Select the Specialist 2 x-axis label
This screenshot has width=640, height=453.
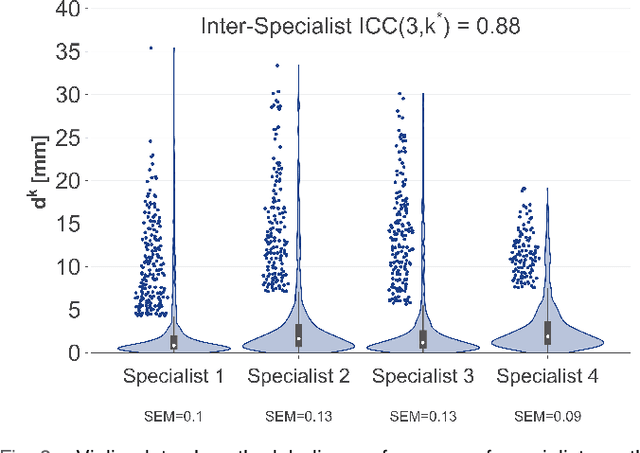click(x=298, y=376)
